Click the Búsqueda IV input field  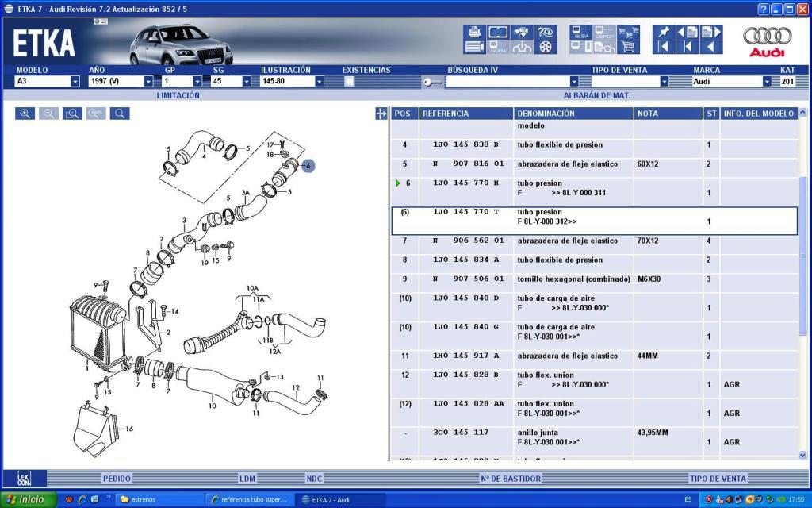tap(507, 82)
